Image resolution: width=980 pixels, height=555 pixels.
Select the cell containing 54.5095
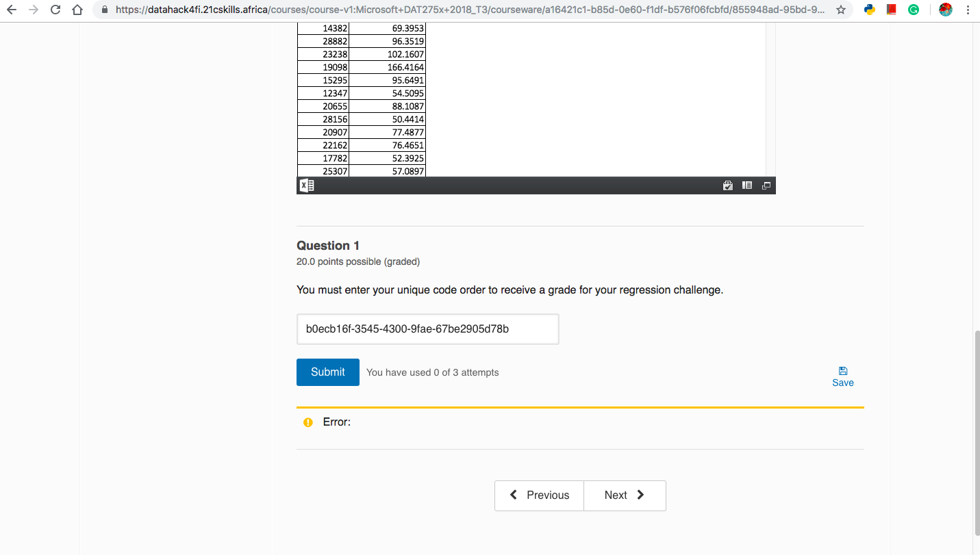[388, 93]
